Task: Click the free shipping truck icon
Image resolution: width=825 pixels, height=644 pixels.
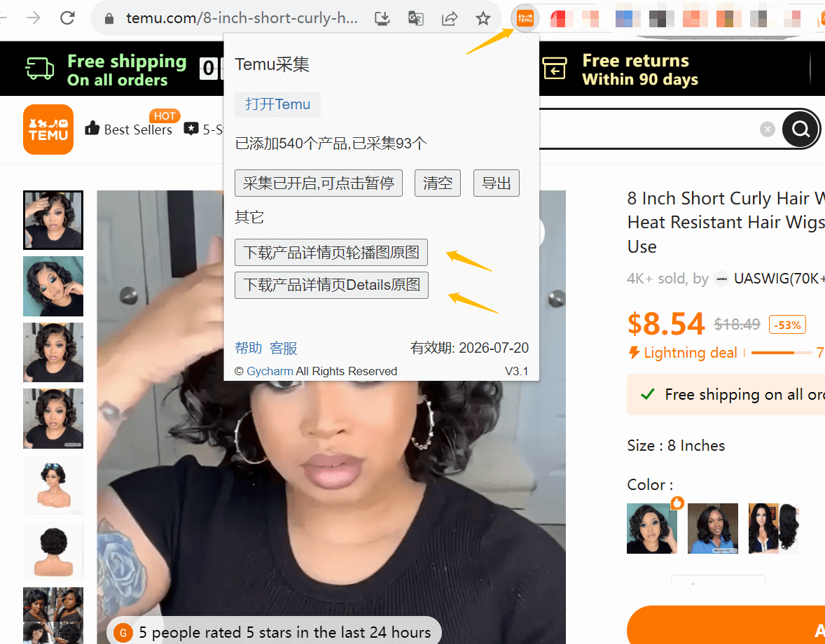Action: click(39, 69)
